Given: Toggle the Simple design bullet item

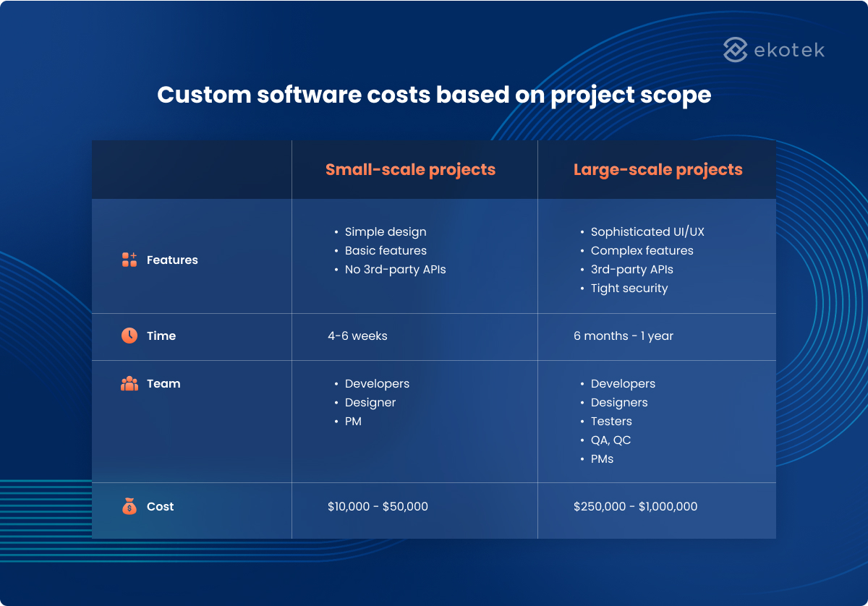Looking at the screenshot, I should point(385,231).
